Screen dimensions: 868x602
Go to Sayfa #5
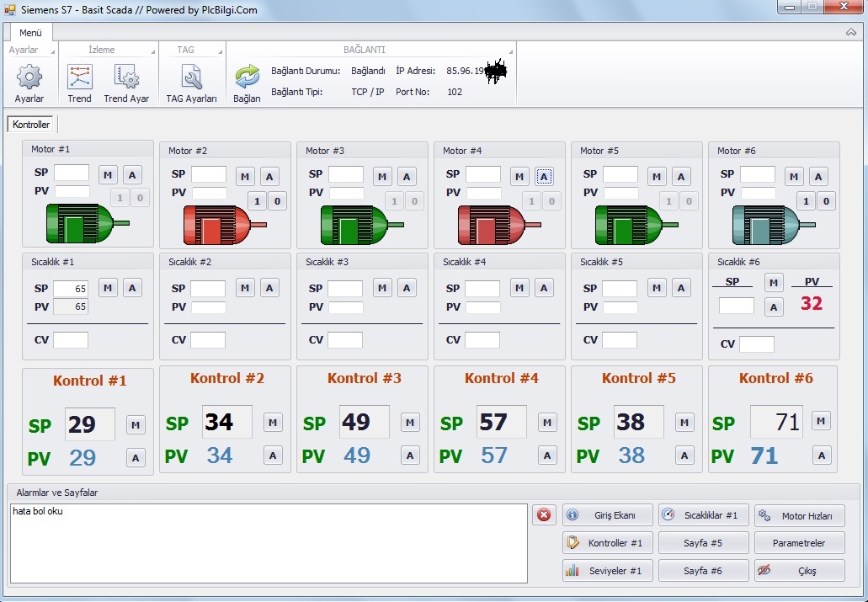(x=704, y=543)
